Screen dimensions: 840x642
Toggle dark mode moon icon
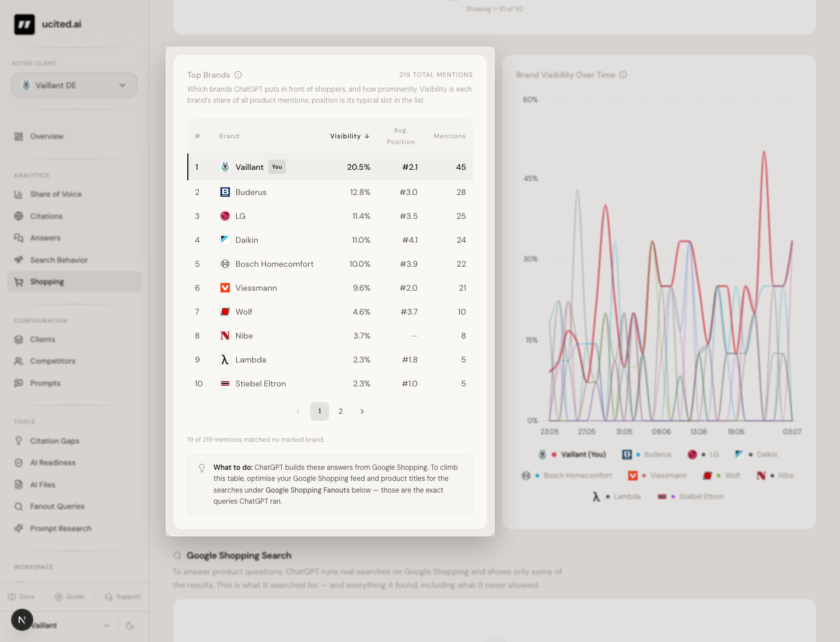click(130, 626)
